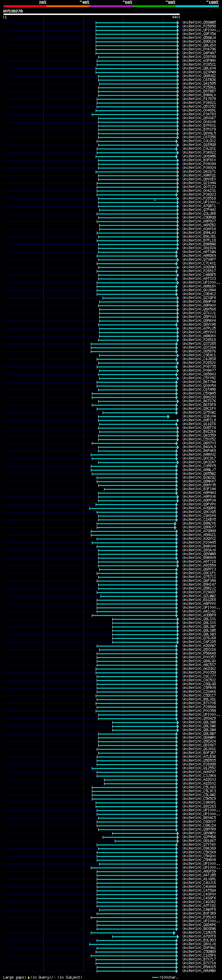The height and width of the screenshot is (980, 222).
Task: Open hit UniRef100_Q43247
Action: (199, 463)
